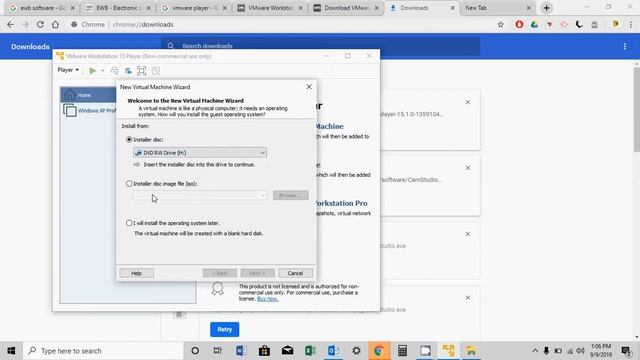Switch to the ewb software Google tab

(42, 8)
